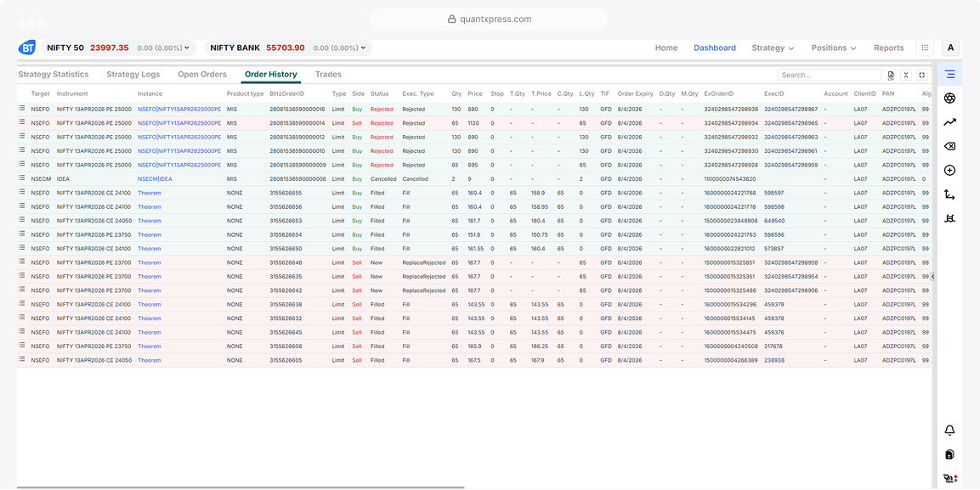This screenshot has height=490, width=980.
Task: Sort by the BlitzOrderID column header
Action: (287, 93)
